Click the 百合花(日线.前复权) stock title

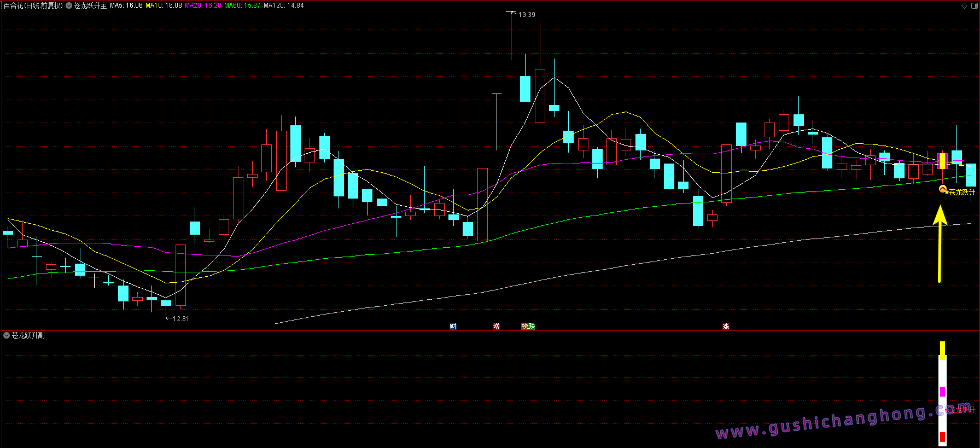pos(33,5)
